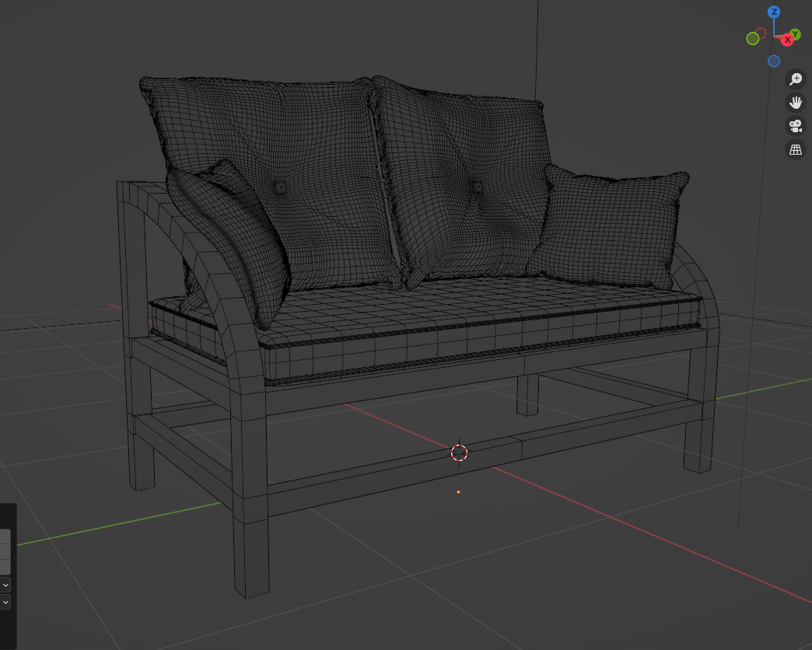Click the unlabeled blue negative Z gizmo circle

[x=774, y=61]
